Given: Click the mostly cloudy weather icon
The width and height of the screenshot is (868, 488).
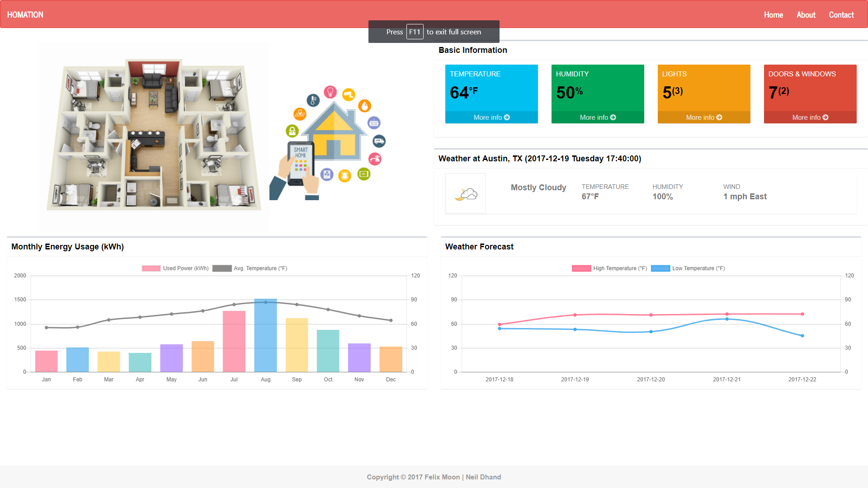Looking at the screenshot, I should (466, 194).
